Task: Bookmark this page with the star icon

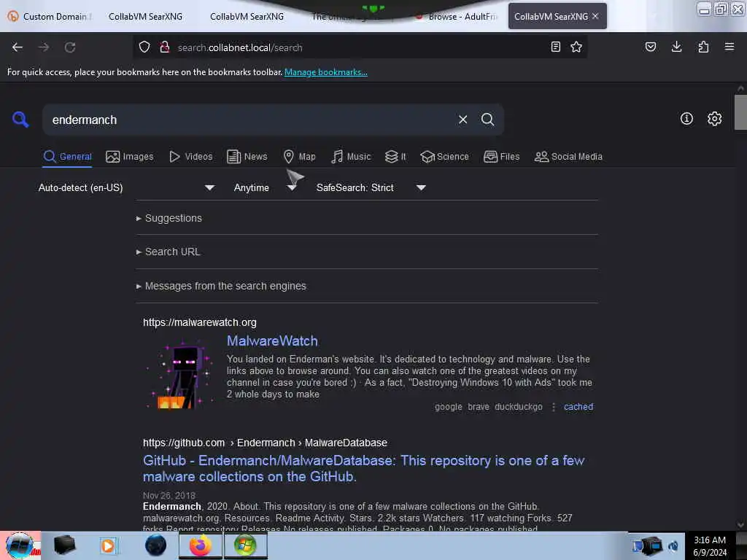Action: pos(576,47)
